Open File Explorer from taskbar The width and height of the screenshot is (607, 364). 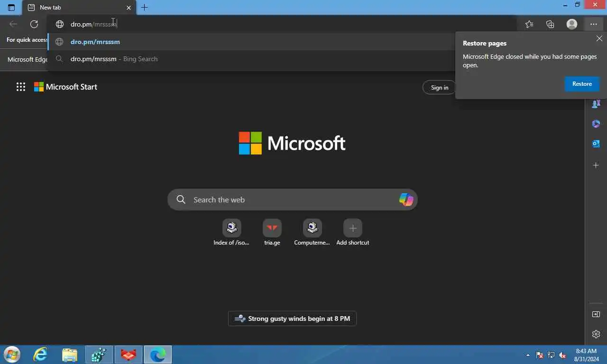pos(70,354)
